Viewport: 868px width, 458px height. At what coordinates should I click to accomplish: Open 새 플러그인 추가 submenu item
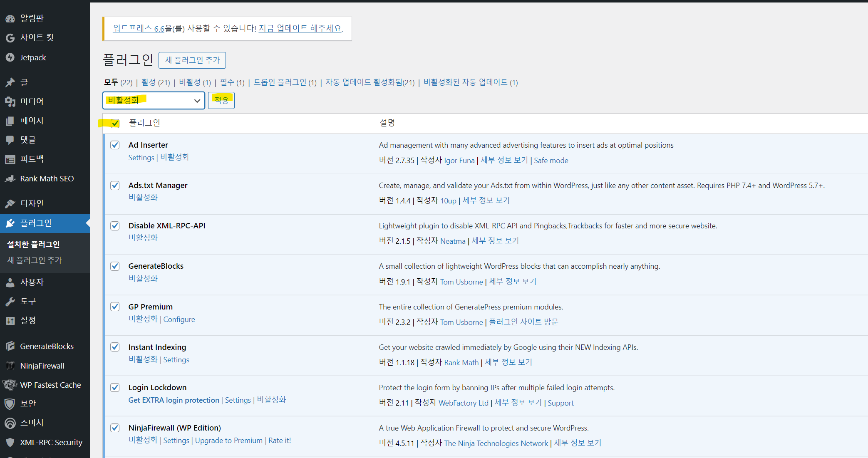pos(35,260)
